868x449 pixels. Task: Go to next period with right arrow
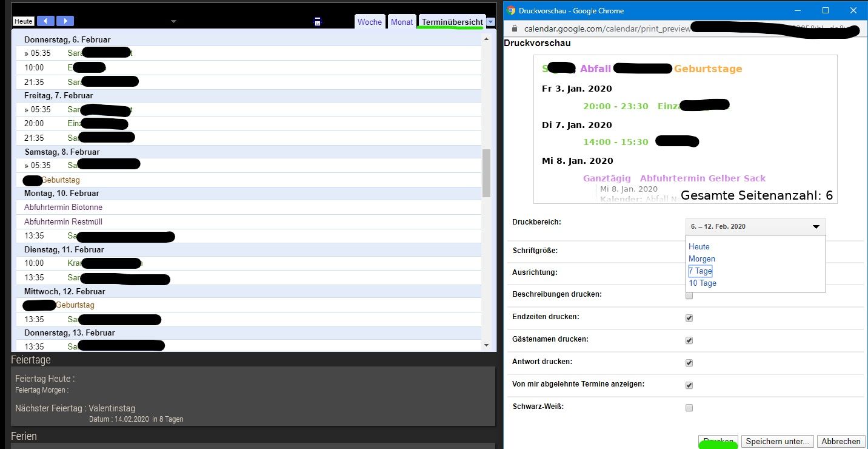[x=65, y=21]
